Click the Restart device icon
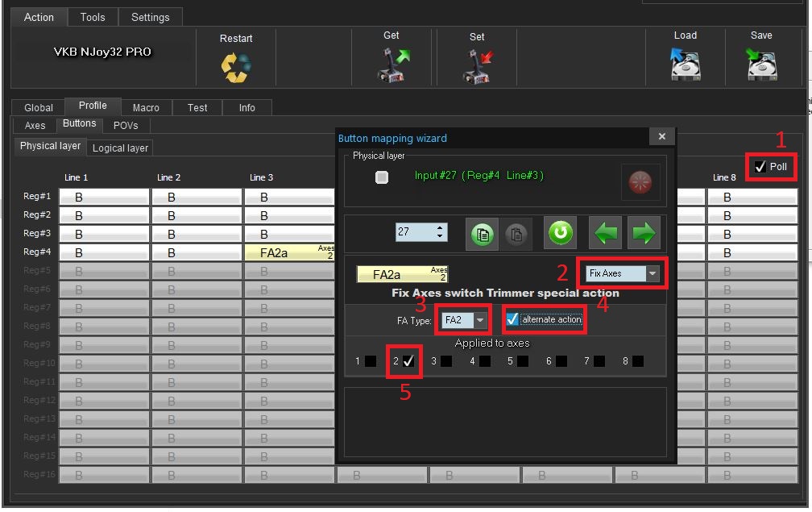Viewport: 812px width, 512px height. pos(236,67)
